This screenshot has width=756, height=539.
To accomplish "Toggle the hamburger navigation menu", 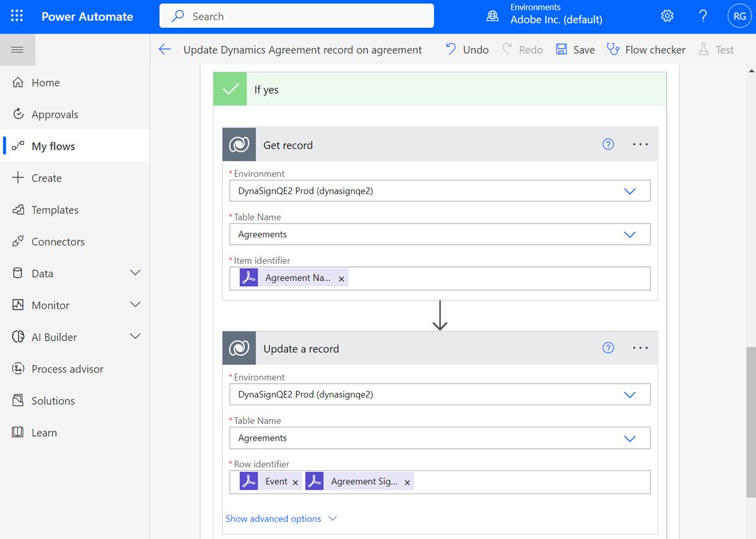I will pos(18,50).
